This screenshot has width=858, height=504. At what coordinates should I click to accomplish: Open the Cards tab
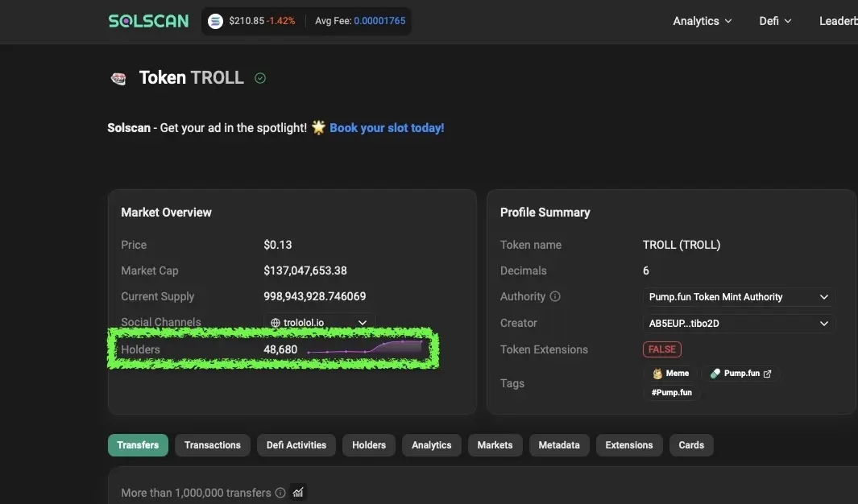(691, 445)
